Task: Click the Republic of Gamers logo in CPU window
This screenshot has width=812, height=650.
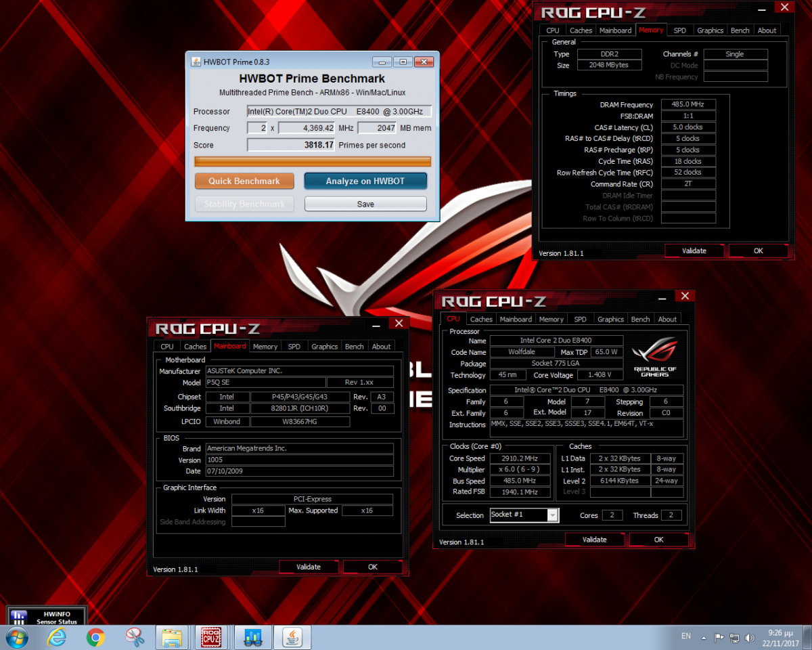Action: tap(654, 357)
